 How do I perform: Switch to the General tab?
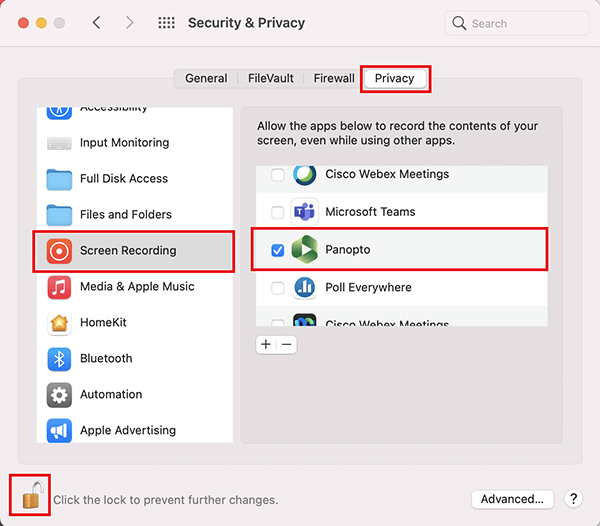(206, 78)
